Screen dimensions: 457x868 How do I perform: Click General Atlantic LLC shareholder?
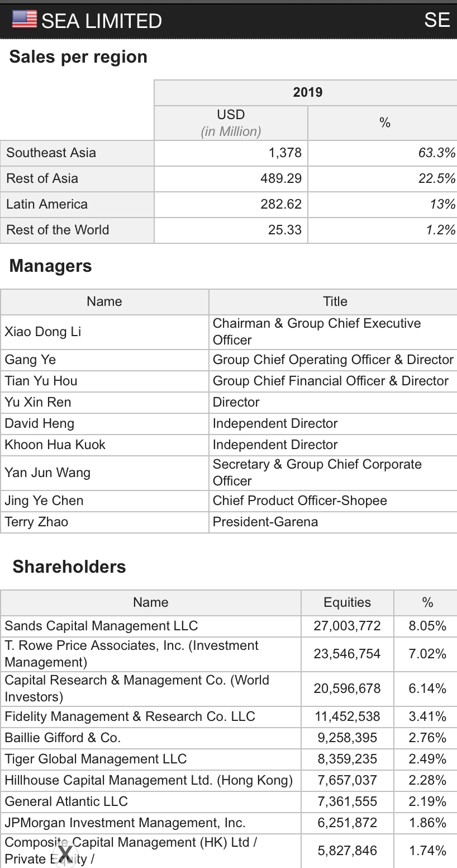coord(66,801)
